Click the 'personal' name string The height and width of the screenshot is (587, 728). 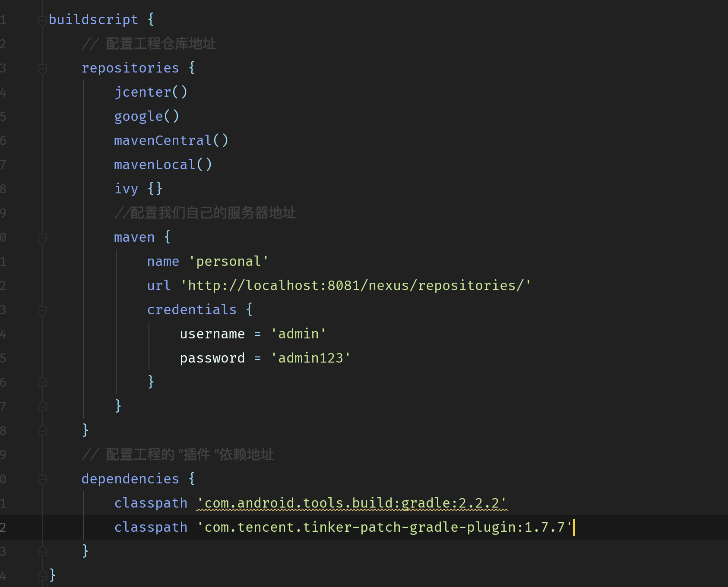point(228,261)
